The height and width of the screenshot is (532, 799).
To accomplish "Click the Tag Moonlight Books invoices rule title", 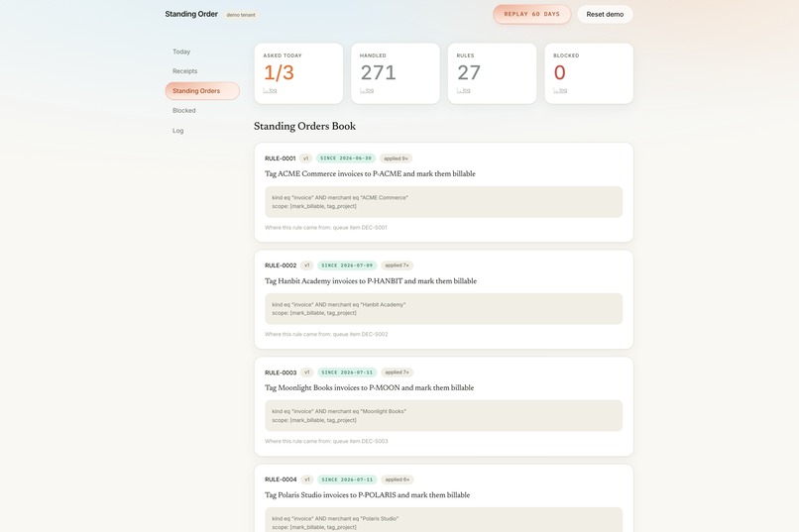I will coord(369,388).
